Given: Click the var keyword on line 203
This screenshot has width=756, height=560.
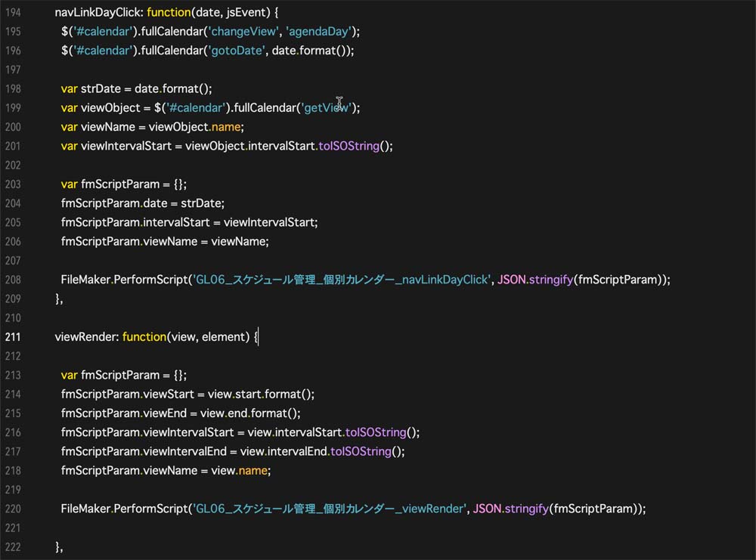Looking at the screenshot, I should [69, 184].
